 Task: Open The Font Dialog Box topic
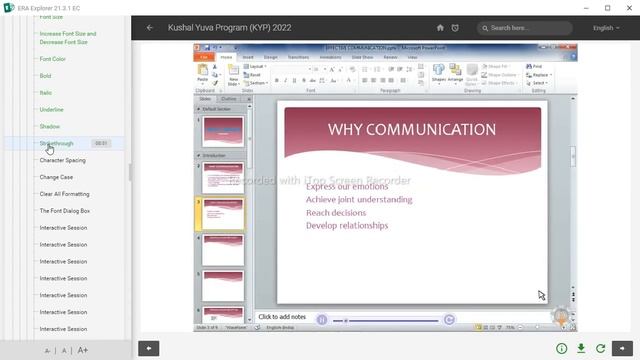[64, 211]
